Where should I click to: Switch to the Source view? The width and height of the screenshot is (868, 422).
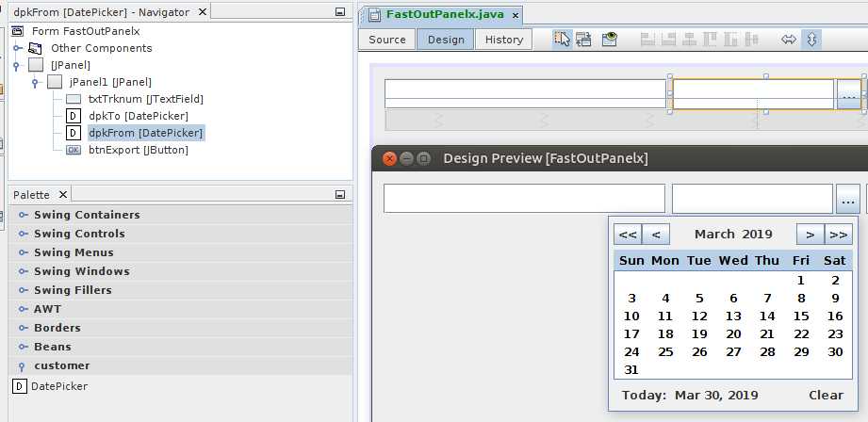[387, 40]
